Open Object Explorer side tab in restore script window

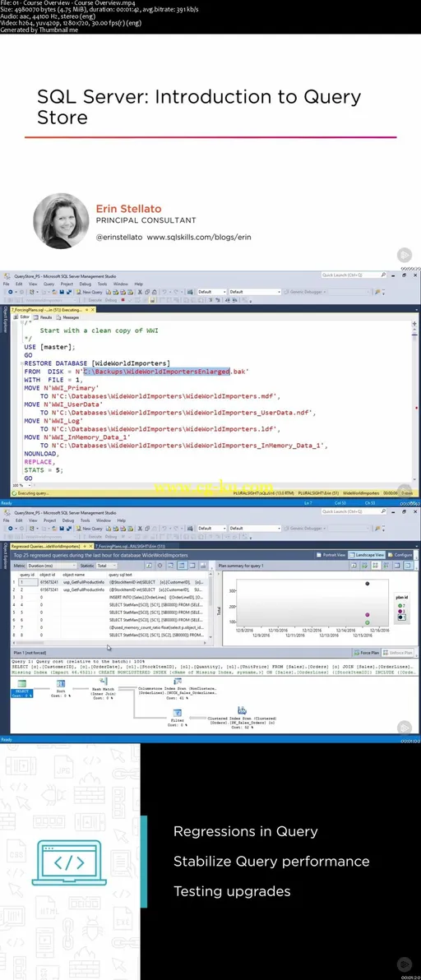point(5,320)
